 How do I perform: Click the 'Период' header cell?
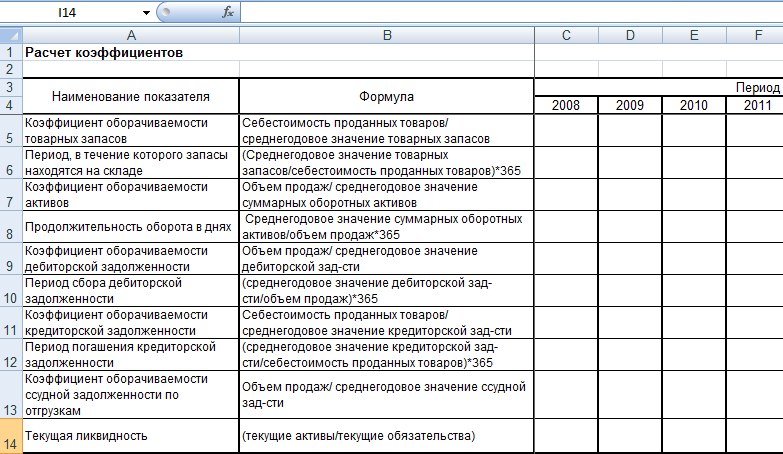click(659, 87)
